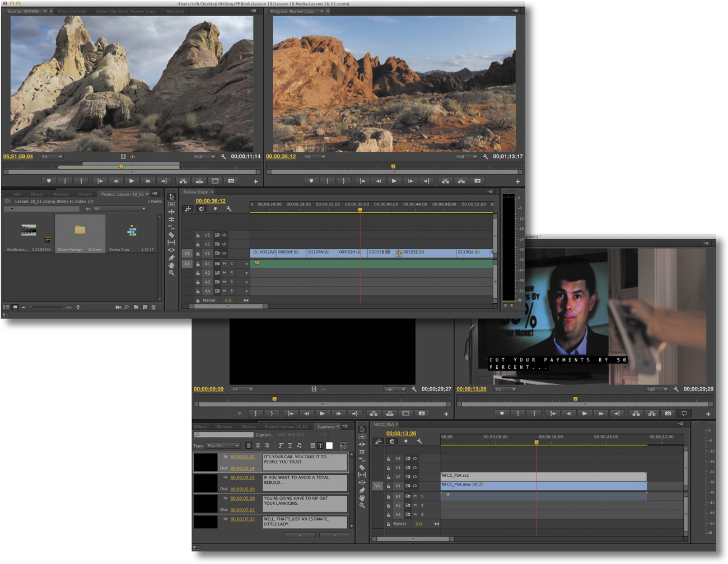Solo track A2 in Review Copy timeline
Image resolution: width=728 pixels, height=564 pixels.
coord(232,273)
